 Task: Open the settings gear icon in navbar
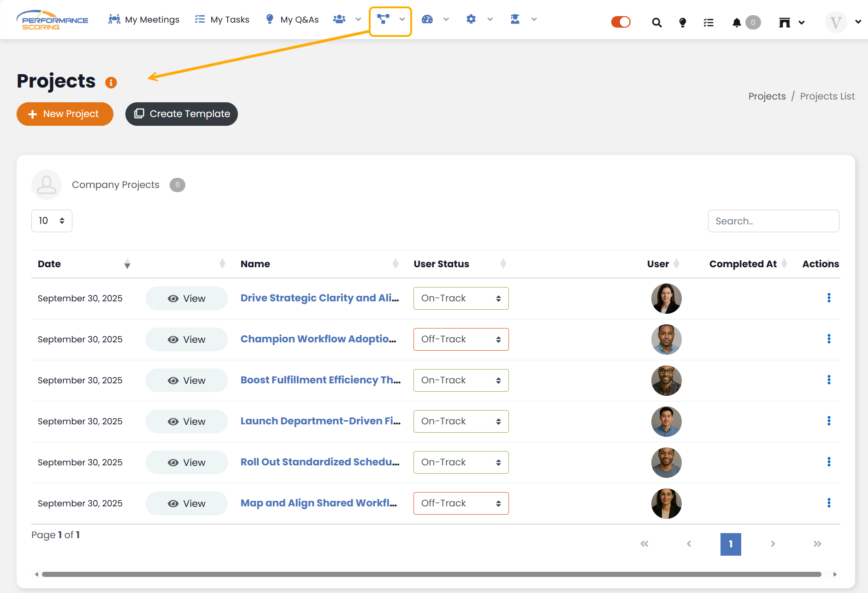click(471, 19)
